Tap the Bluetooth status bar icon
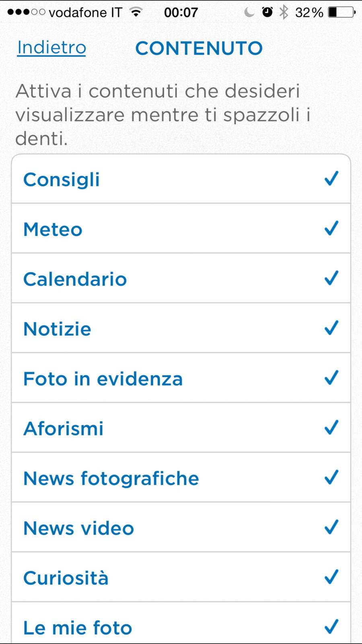 point(284,12)
